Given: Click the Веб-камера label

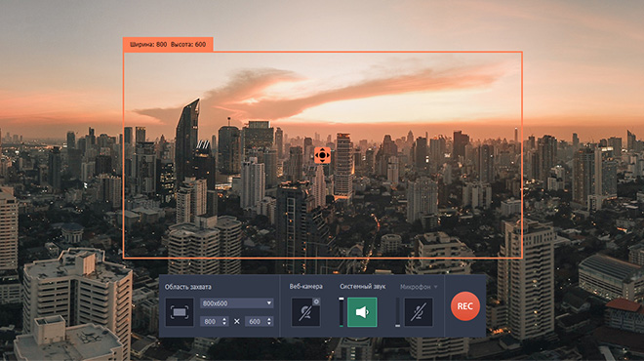Looking at the screenshot, I should point(306,286).
